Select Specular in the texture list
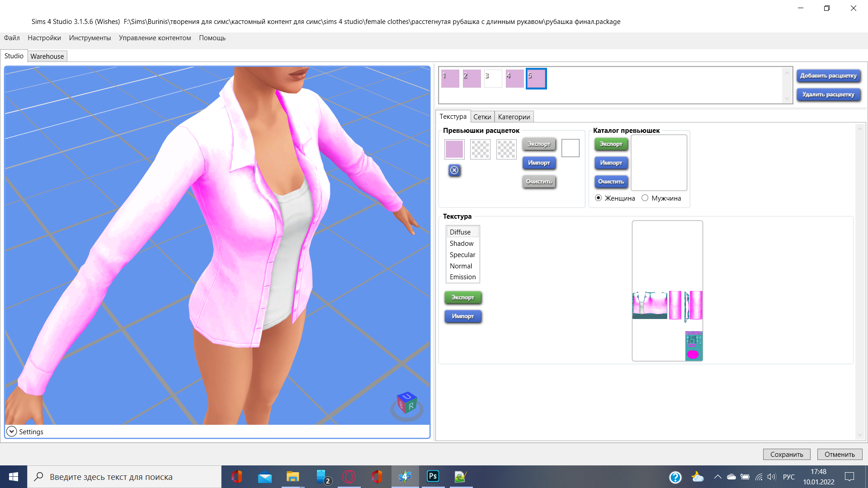The image size is (868, 488). click(462, 254)
